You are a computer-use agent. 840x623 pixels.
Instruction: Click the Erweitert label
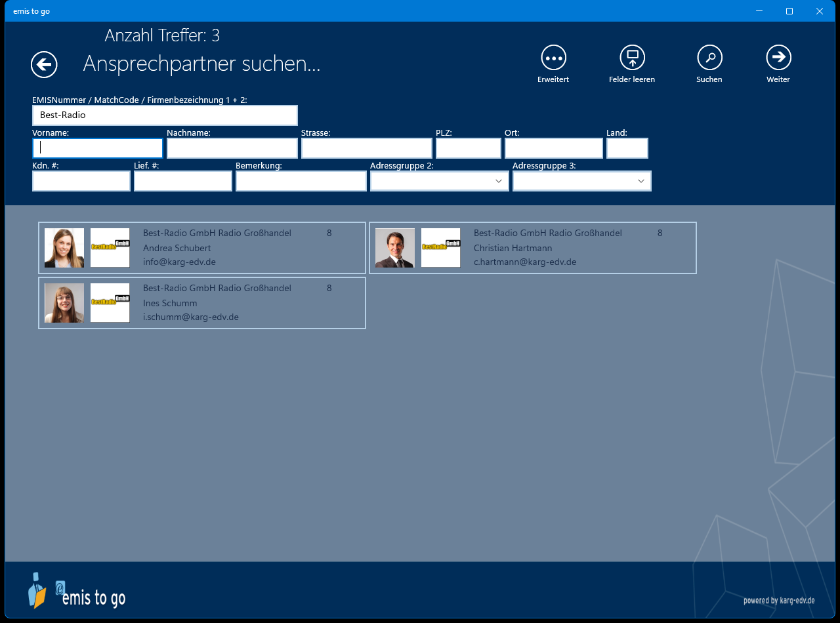tap(553, 79)
